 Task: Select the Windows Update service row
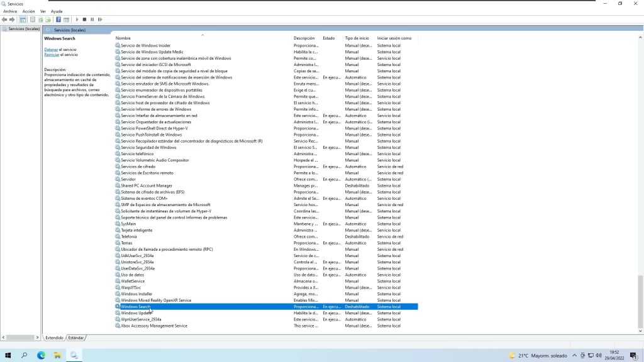[x=136, y=313]
